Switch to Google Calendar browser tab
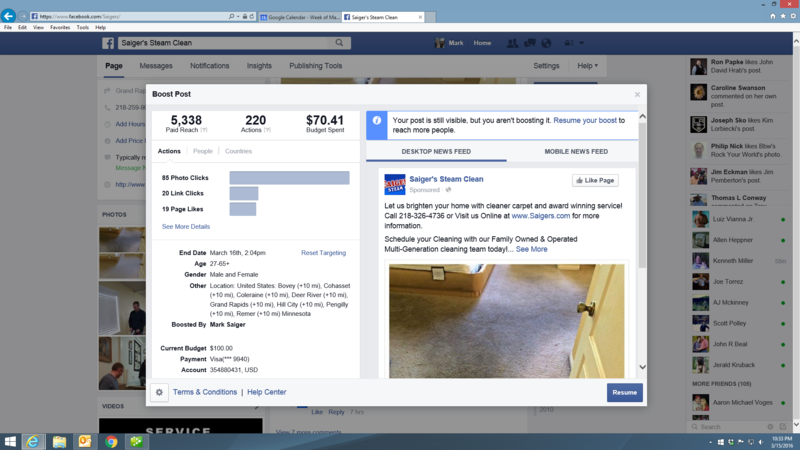The image size is (800, 450). 300,17
